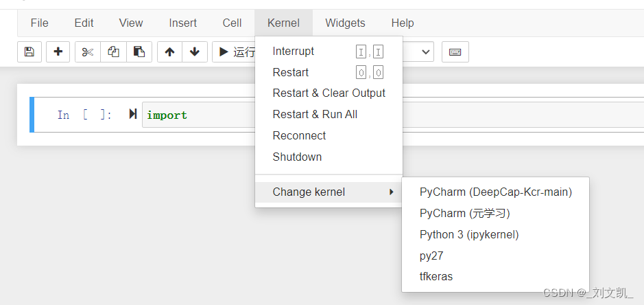Open the command palette keyboard icon

(455, 52)
